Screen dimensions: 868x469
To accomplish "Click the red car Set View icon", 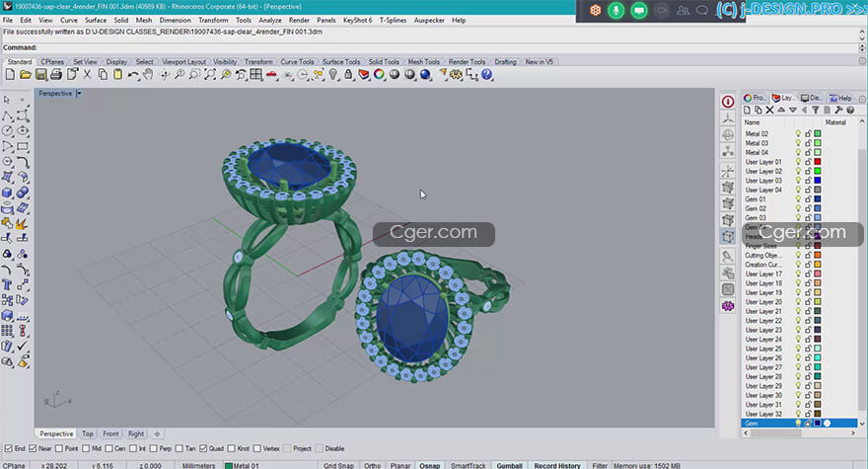I will [271, 74].
